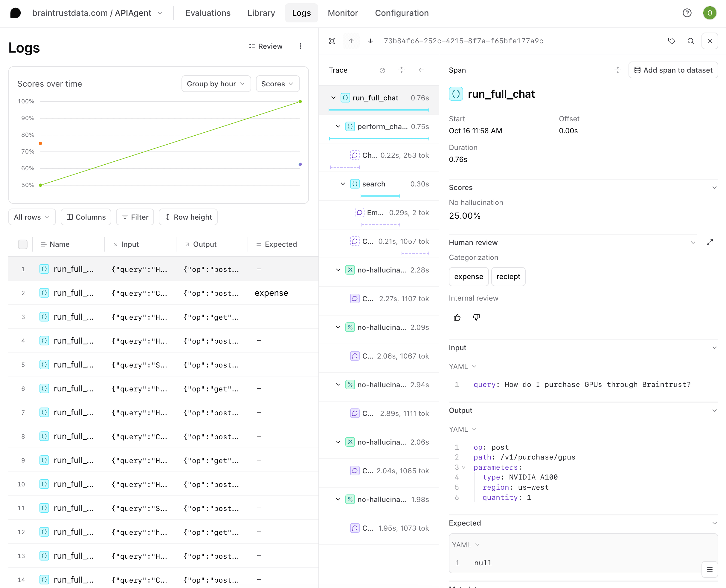Viewport: 726px width, 588px height.
Task: Open the Evaluations tab
Action: 208,13
